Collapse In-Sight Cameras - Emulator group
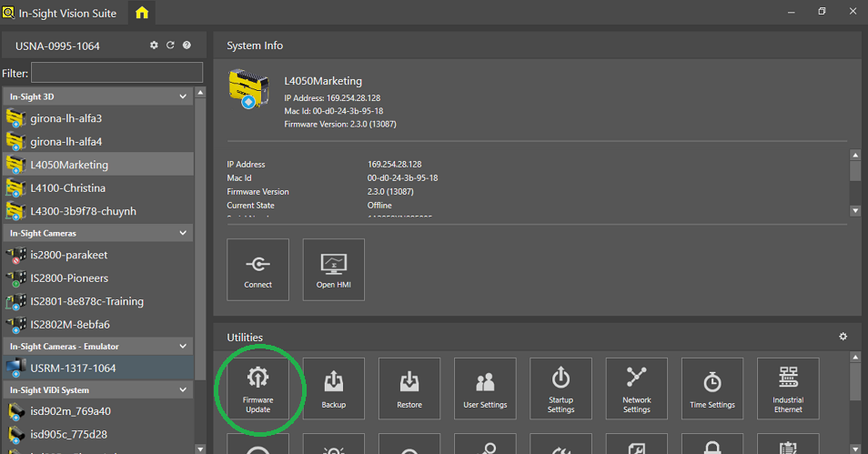Screen dimensions: 868x454 pos(183,346)
